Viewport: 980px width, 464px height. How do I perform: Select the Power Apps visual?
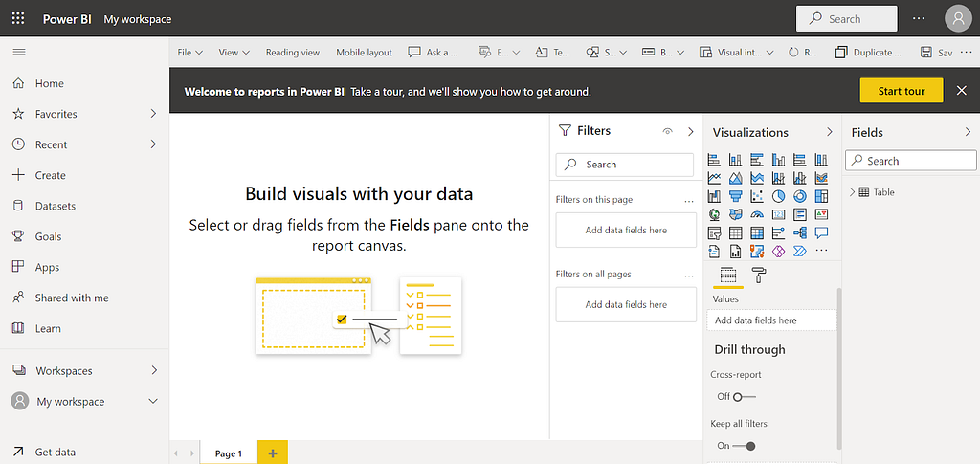pos(778,251)
